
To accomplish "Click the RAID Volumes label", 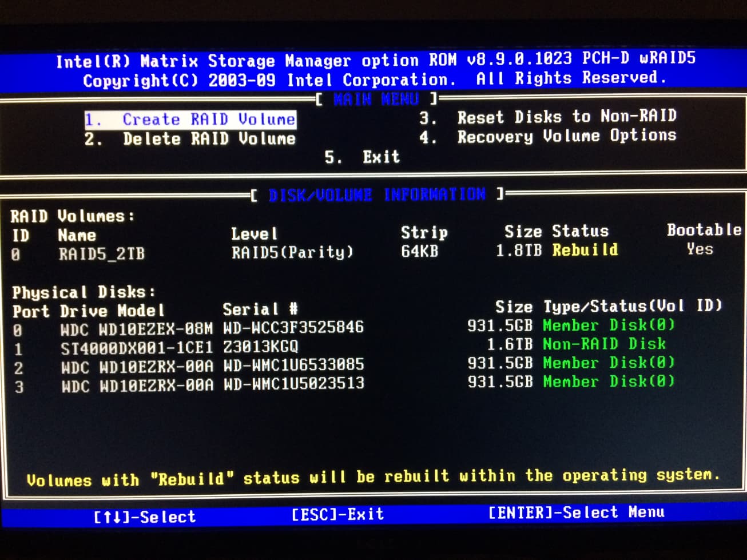I will pos(73,216).
